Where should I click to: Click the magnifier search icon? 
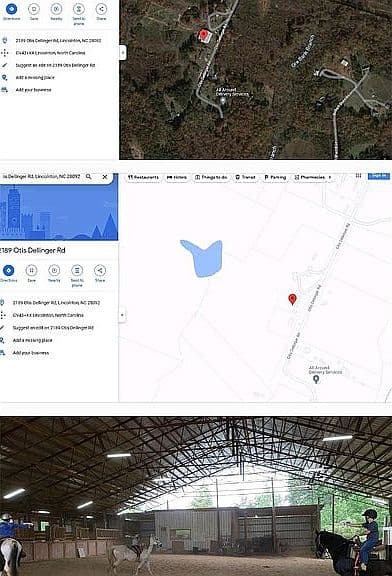(89, 177)
